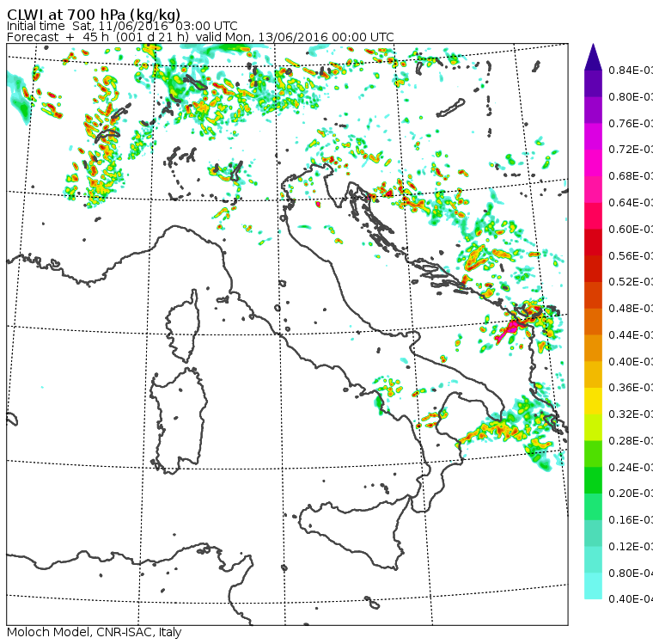Screen dimensions: 653x644
Task: Select the "Initial time Sat, 11/06/2016 03:00 UTC" line
Action: pos(122,26)
